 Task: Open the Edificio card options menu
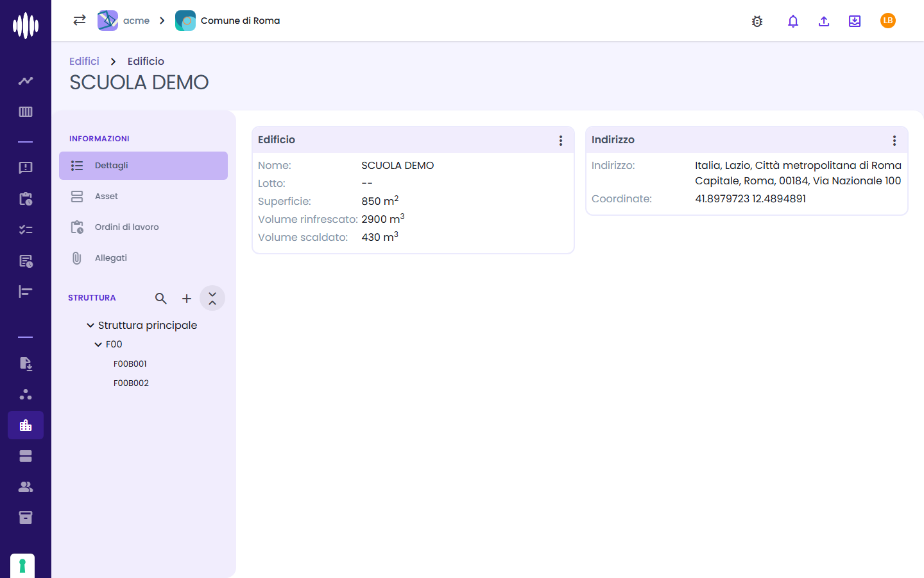561,141
